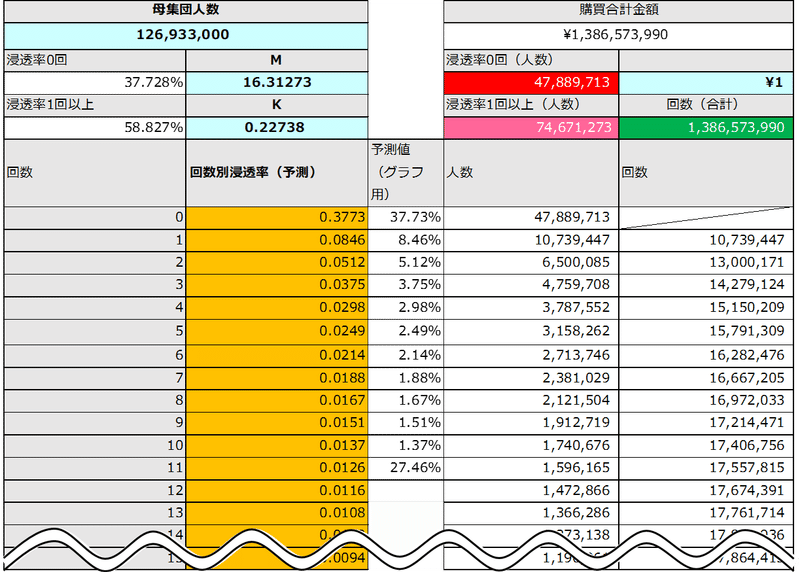Click the purchase count 17,406,756
The width and height of the screenshot is (800, 572).
(706, 446)
